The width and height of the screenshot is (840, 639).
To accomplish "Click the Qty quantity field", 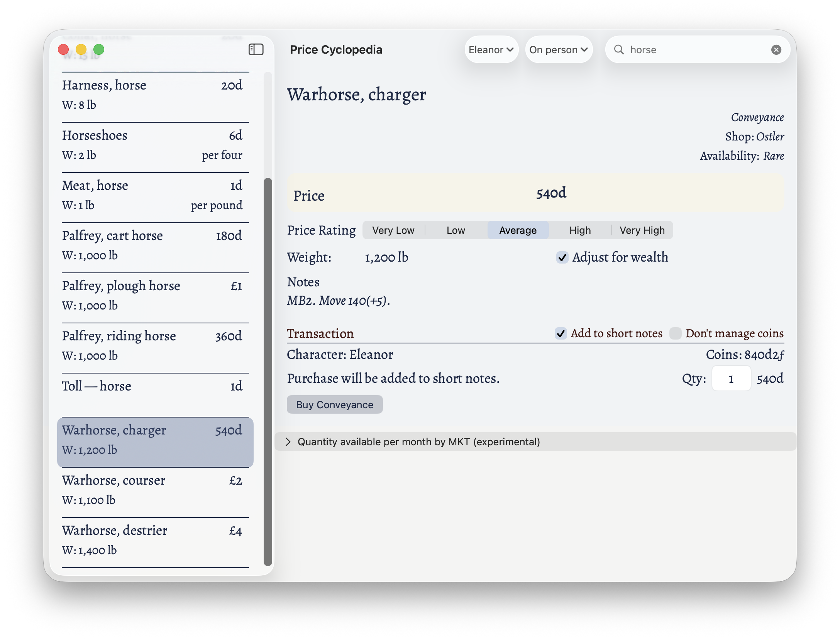I will 731,379.
